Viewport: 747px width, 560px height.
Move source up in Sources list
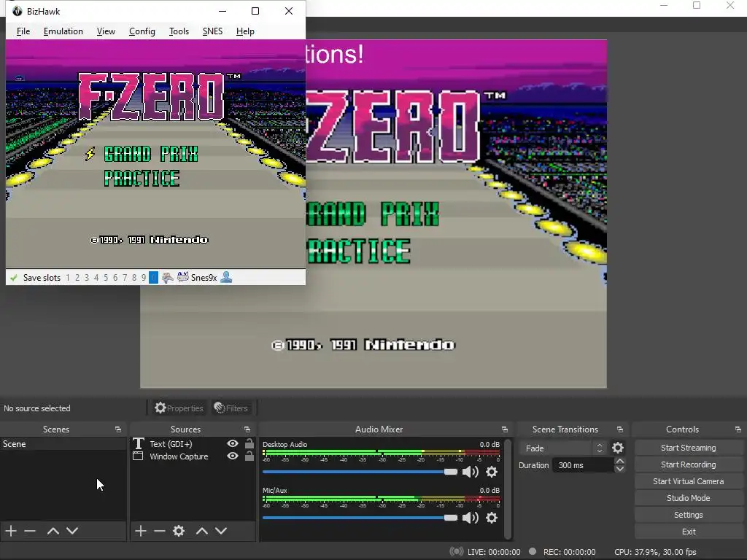[202, 531]
